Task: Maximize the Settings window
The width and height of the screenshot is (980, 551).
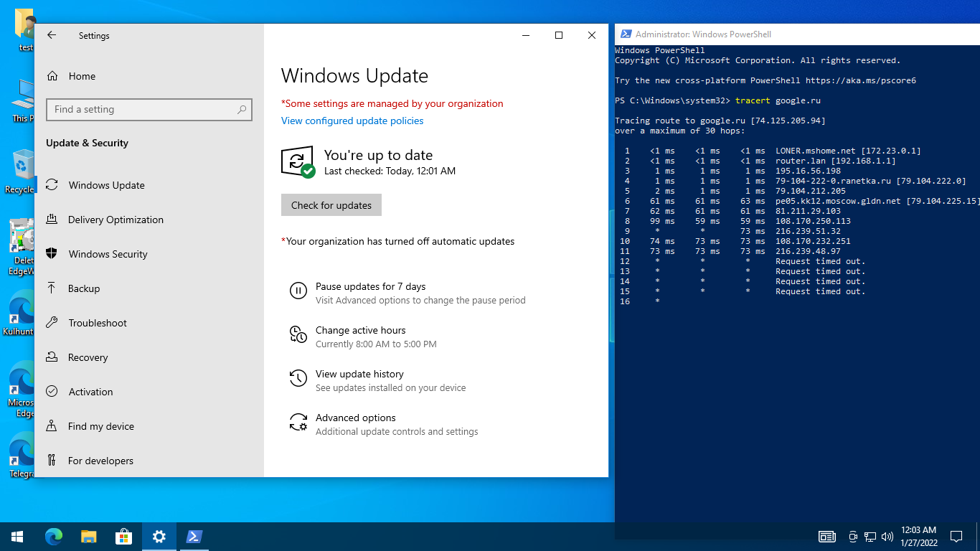Action: pyautogui.click(x=559, y=35)
